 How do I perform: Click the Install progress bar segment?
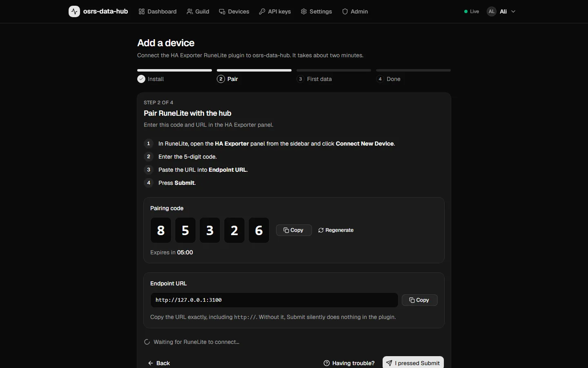coord(174,70)
